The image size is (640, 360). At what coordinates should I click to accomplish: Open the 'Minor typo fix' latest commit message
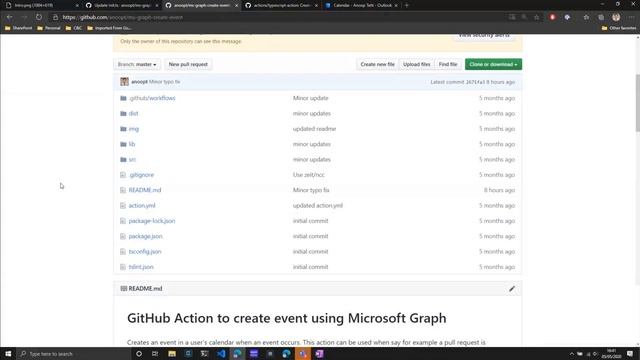164,82
